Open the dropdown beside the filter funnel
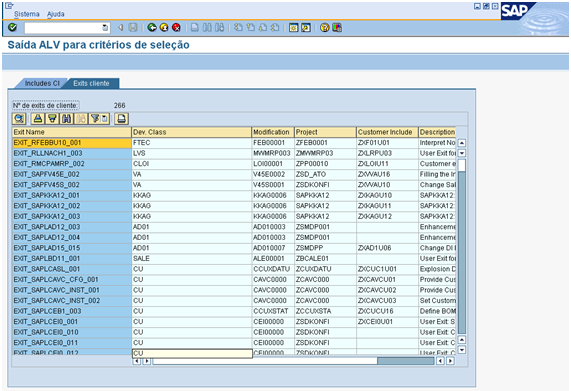The width and height of the screenshot is (571, 391). [105, 119]
